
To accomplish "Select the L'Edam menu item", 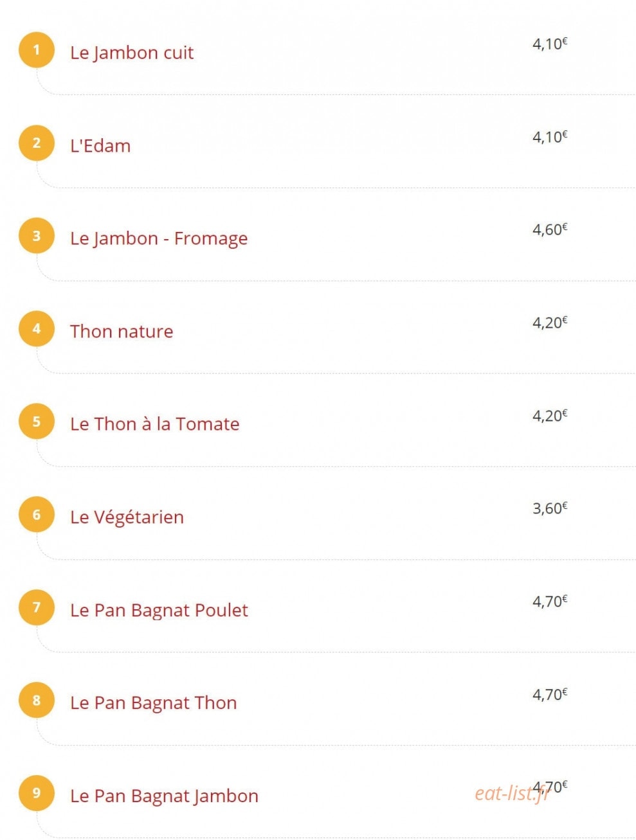I will (x=100, y=146).
